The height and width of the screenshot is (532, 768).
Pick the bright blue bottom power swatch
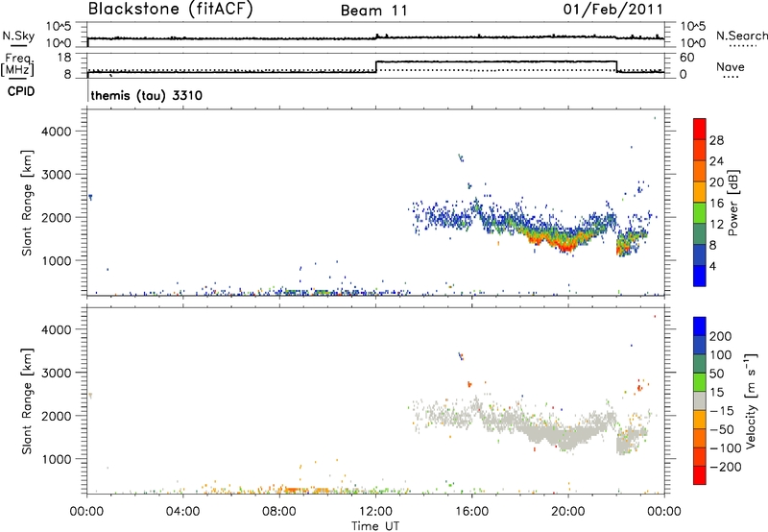click(x=700, y=276)
